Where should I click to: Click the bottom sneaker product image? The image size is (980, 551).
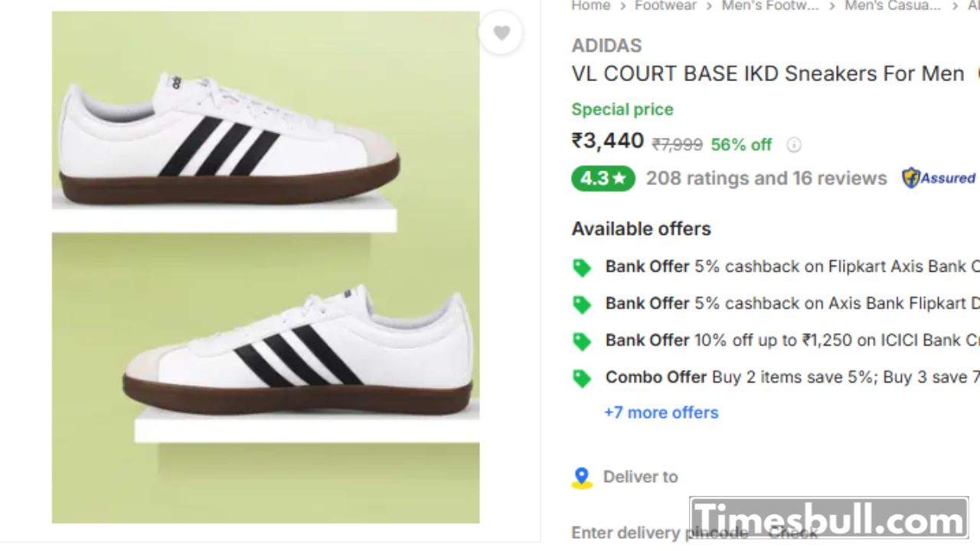click(299, 352)
